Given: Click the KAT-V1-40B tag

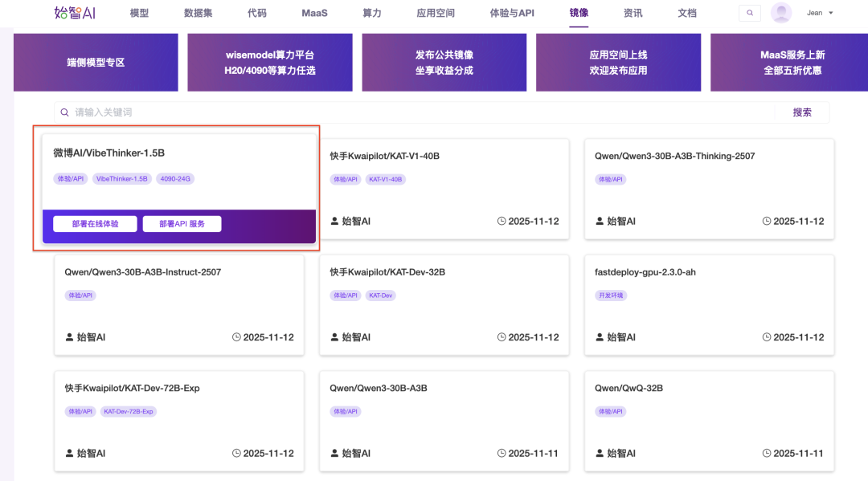Looking at the screenshot, I should point(385,179).
